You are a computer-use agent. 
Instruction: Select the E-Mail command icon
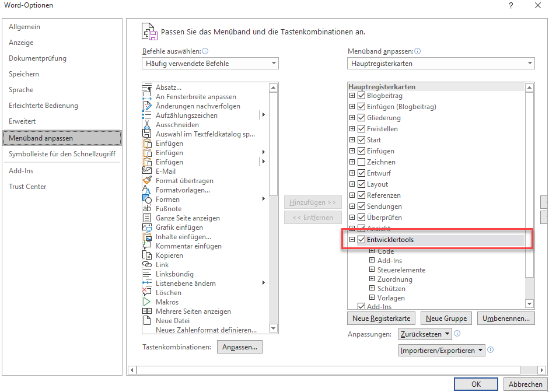[147, 171]
